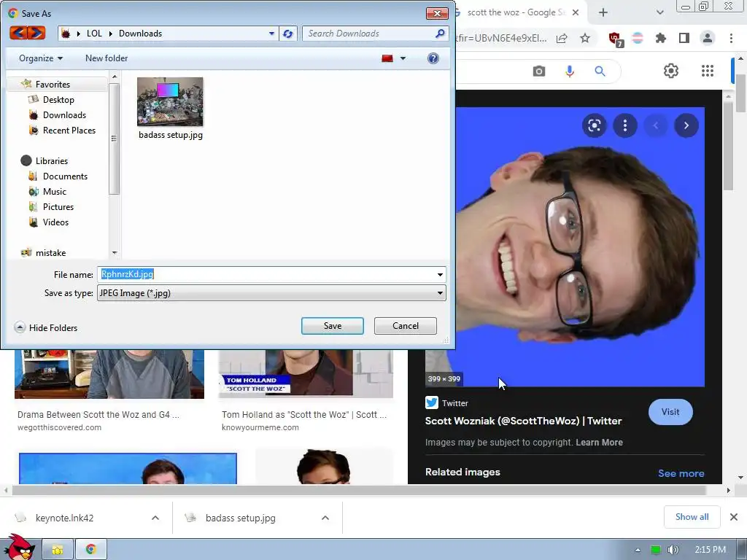Click Show all downloads button

click(x=692, y=517)
